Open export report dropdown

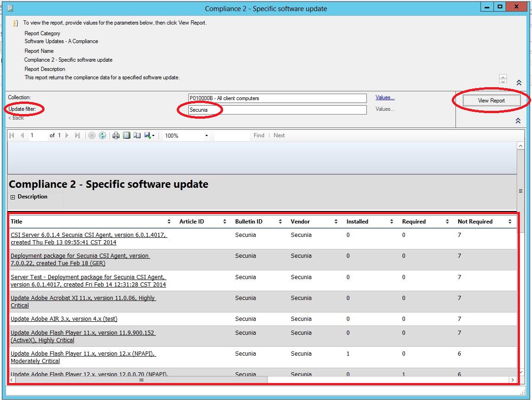[149, 135]
